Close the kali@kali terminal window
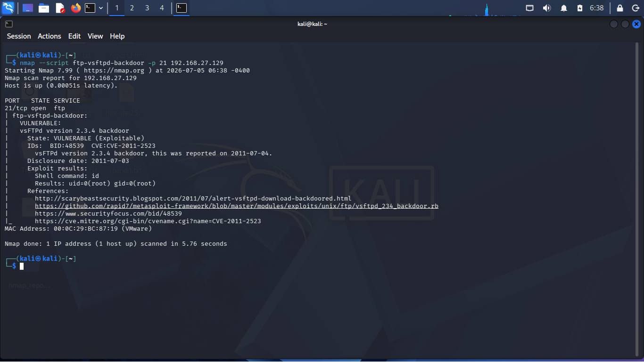644x363 pixels. click(x=636, y=24)
